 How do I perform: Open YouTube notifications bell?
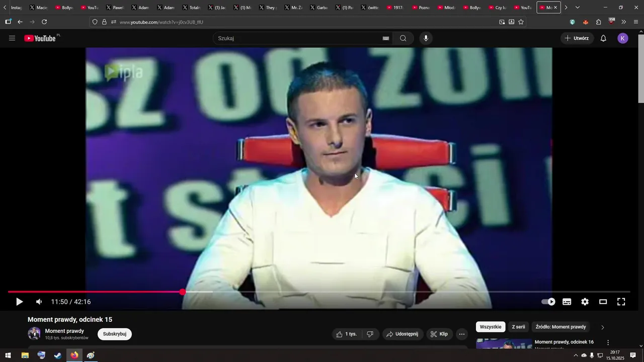coord(603,38)
